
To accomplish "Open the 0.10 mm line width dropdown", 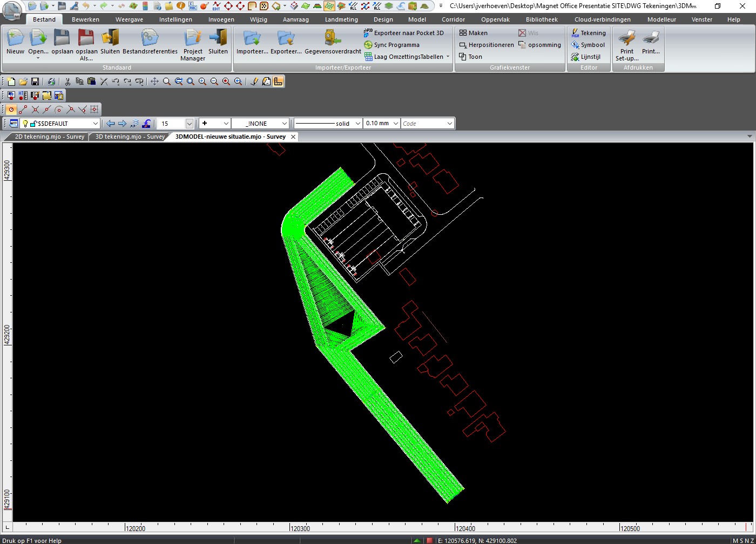I will [395, 124].
